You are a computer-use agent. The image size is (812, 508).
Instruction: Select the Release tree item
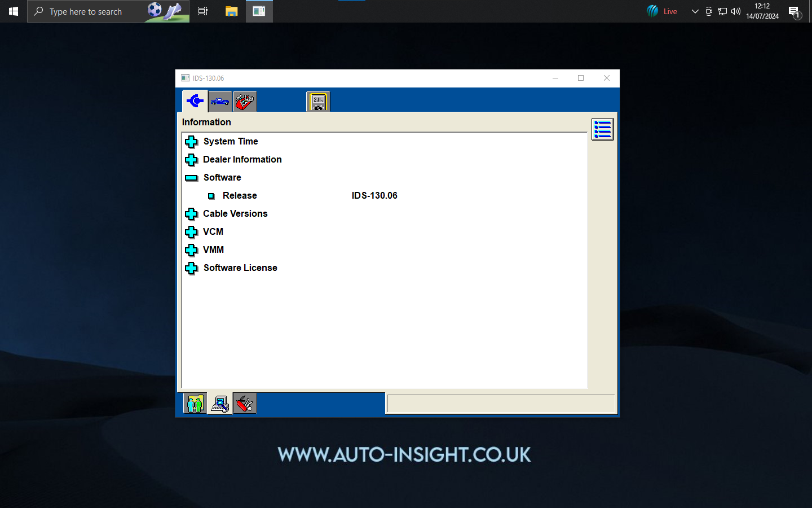click(240, 196)
